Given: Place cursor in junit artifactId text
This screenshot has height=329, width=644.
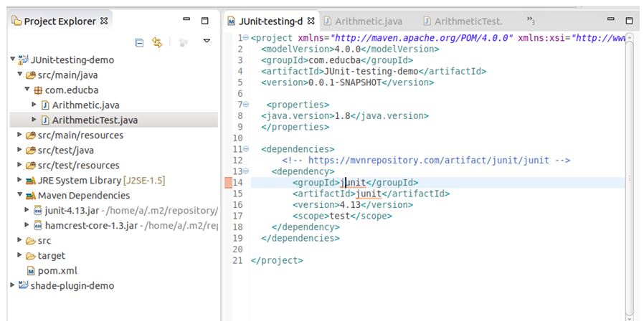Looking at the screenshot, I should pyautogui.click(x=369, y=194).
